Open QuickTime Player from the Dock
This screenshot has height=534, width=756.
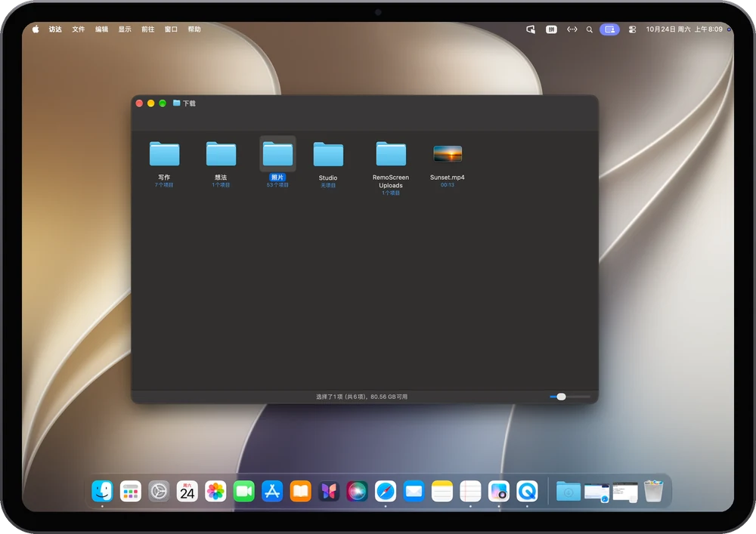(528, 491)
